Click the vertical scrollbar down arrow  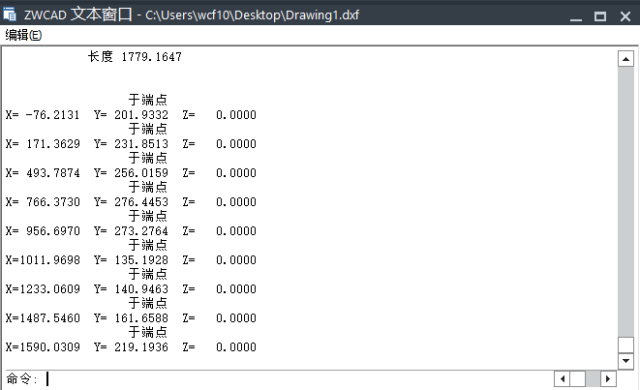point(626,361)
